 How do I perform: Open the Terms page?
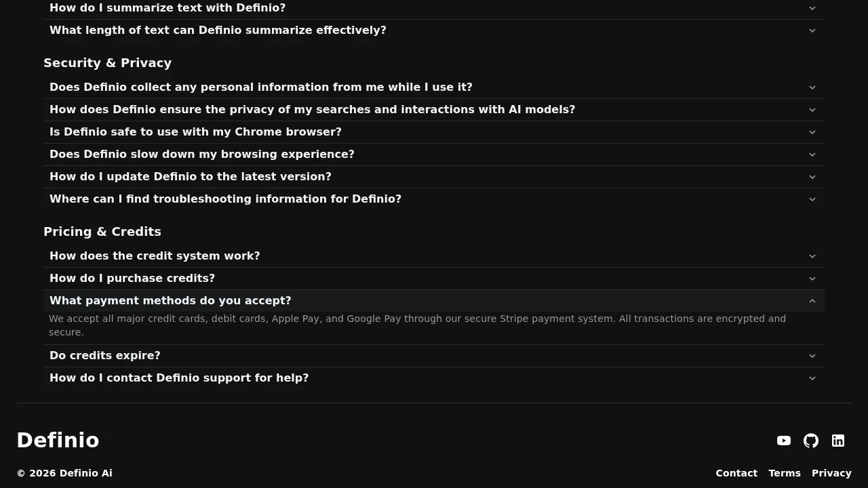(785, 472)
